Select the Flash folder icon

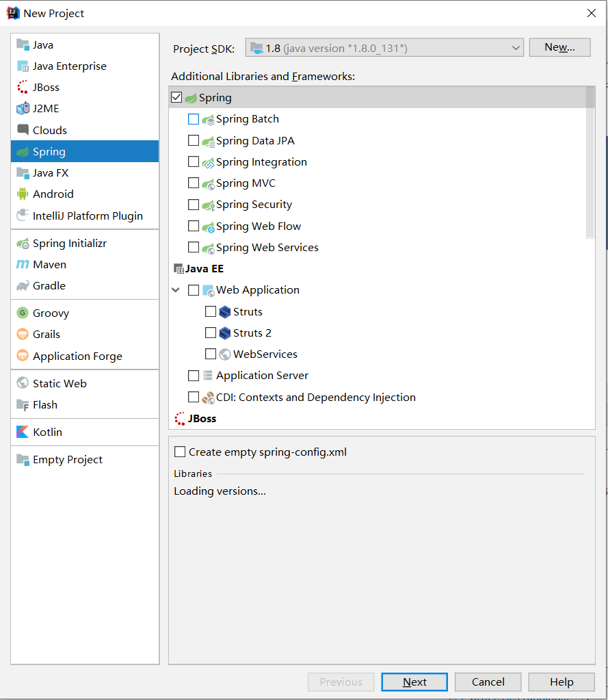coord(23,405)
